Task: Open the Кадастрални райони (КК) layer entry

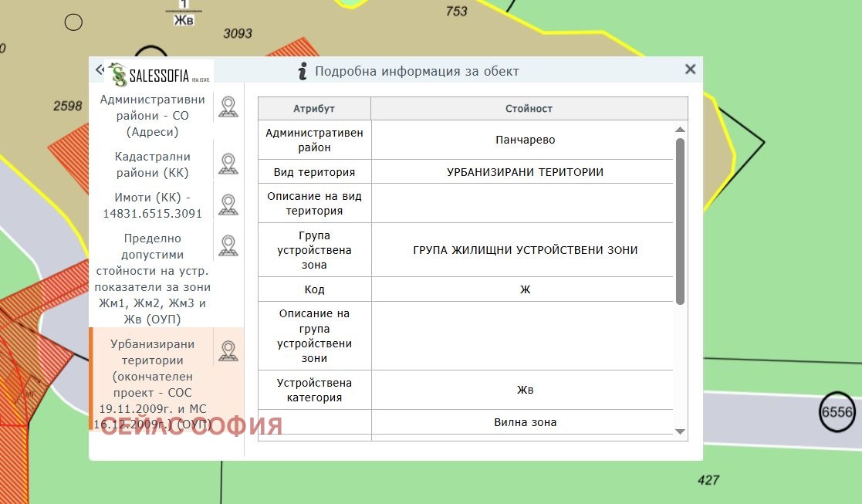Action: click(152, 164)
